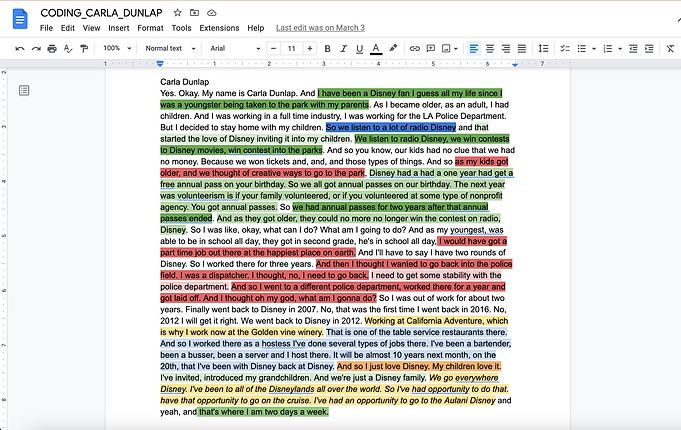Decrease indent icon
This screenshot has height=430, width=681.
(633, 49)
